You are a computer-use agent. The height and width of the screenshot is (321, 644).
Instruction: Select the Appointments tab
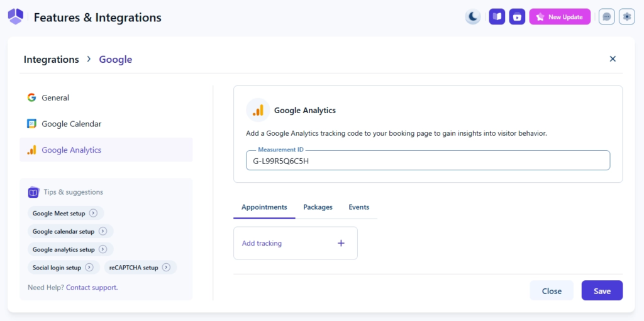click(x=264, y=207)
